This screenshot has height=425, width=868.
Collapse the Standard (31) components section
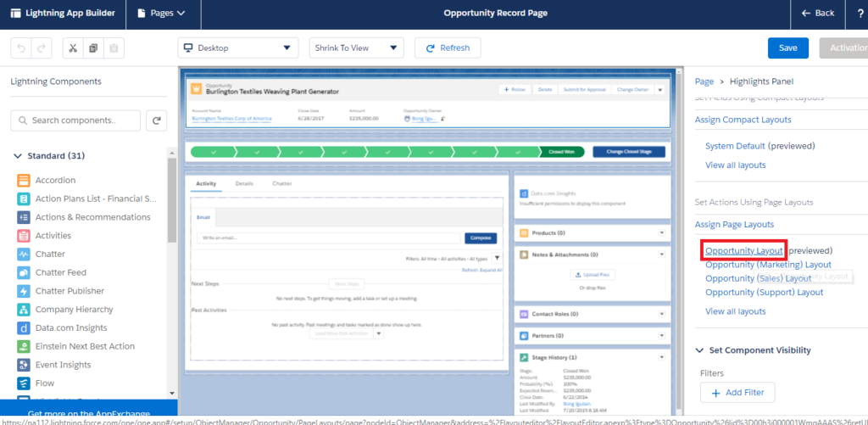point(18,156)
